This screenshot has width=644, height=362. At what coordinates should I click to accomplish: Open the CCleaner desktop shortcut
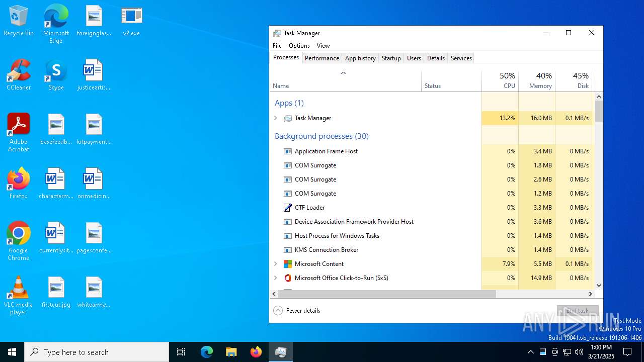(x=19, y=71)
